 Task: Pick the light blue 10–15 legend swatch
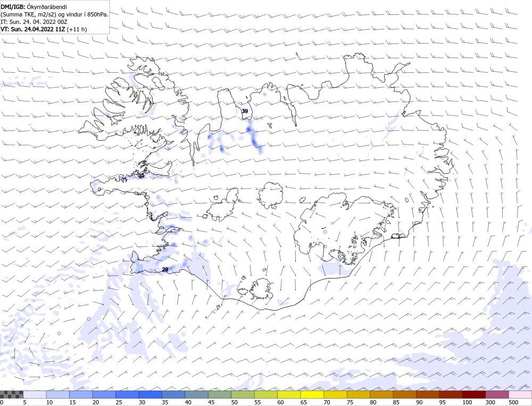(x=57, y=394)
